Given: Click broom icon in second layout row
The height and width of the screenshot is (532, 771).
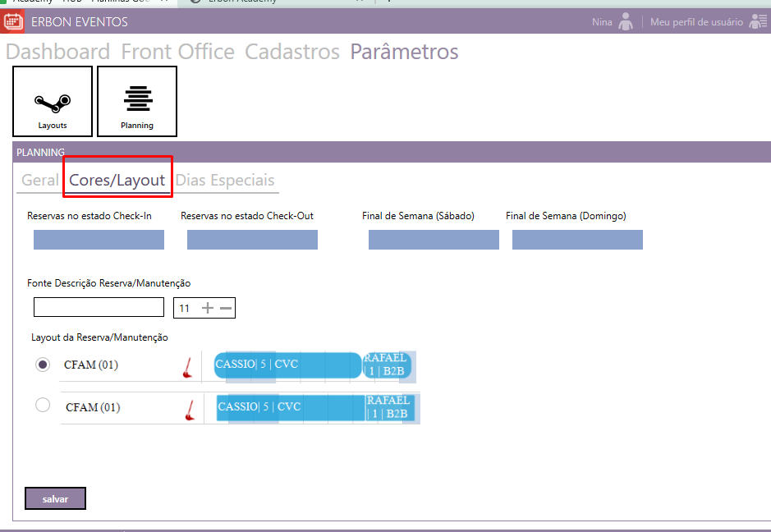Looking at the screenshot, I should [x=190, y=410].
